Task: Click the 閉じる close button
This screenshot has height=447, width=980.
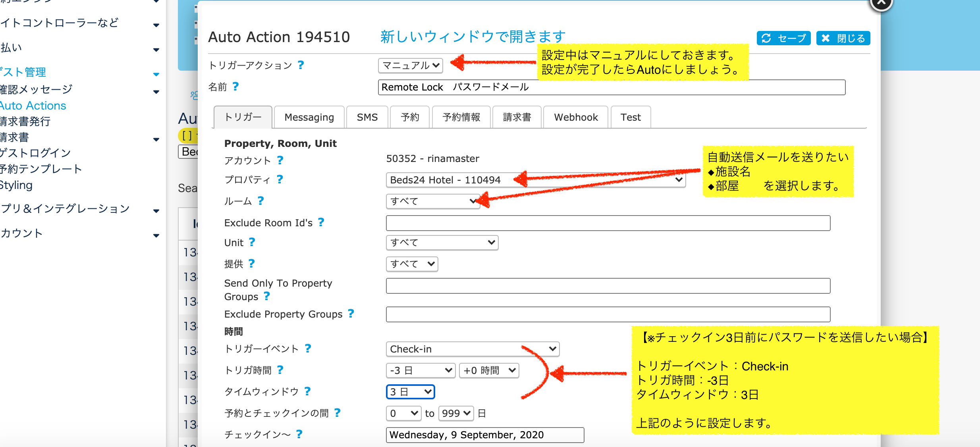Action: click(x=843, y=38)
